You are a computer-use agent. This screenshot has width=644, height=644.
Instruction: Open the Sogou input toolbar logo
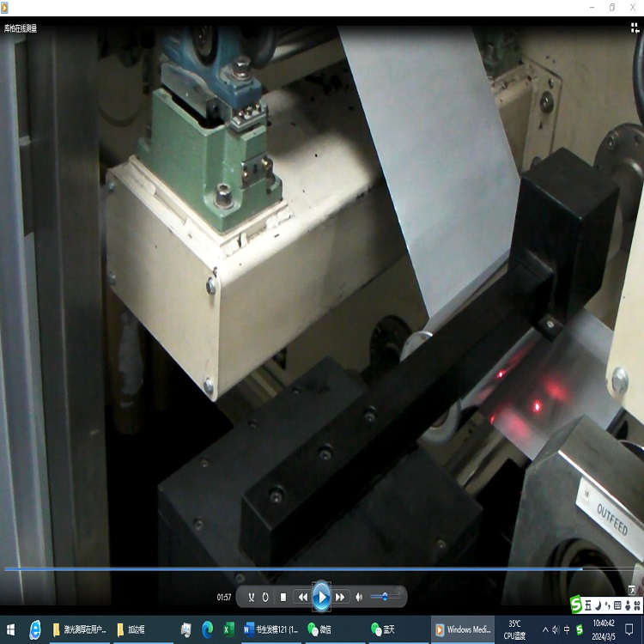point(575,605)
